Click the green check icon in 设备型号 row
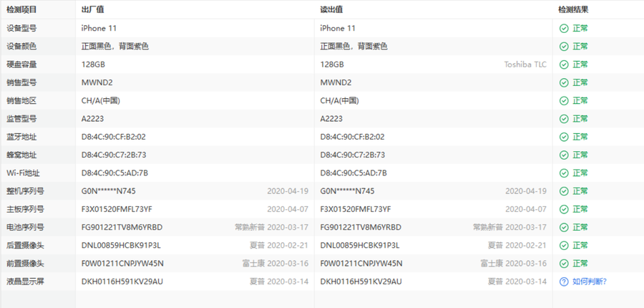The width and height of the screenshot is (644, 308). pyautogui.click(x=564, y=29)
